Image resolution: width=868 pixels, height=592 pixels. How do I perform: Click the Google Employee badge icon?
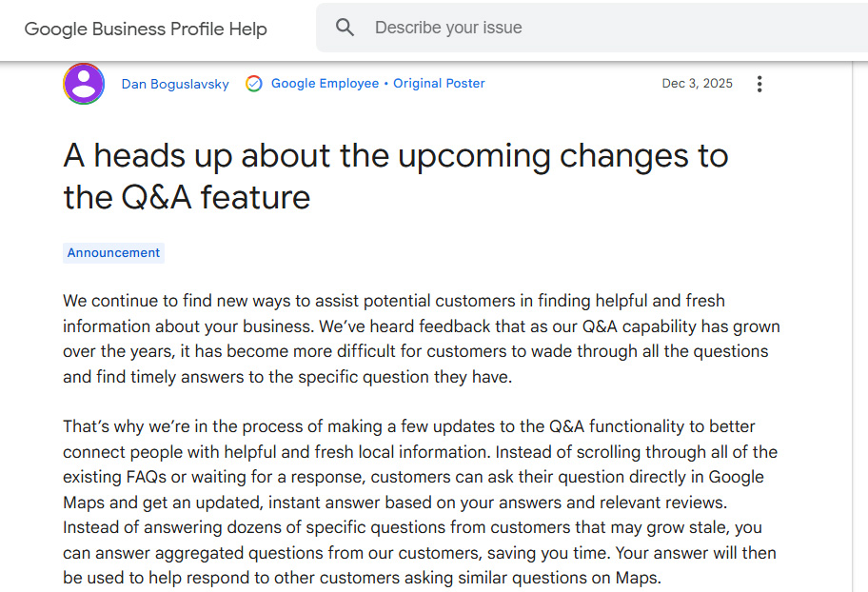(253, 84)
